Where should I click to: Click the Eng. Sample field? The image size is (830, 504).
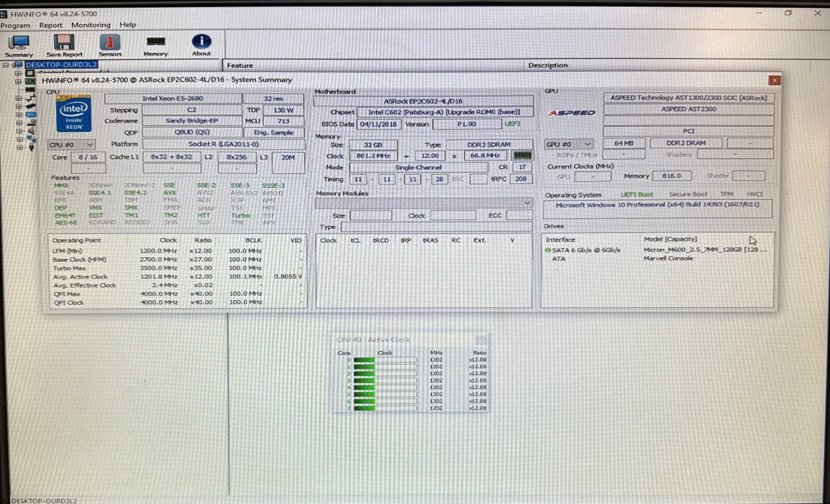pos(273,133)
